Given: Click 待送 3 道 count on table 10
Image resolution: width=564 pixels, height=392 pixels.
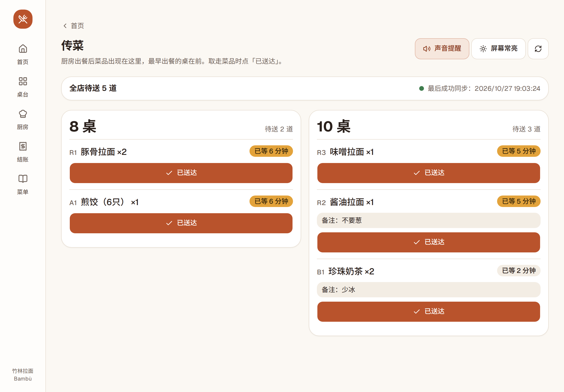Looking at the screenshot, I should tap(526, 129).
